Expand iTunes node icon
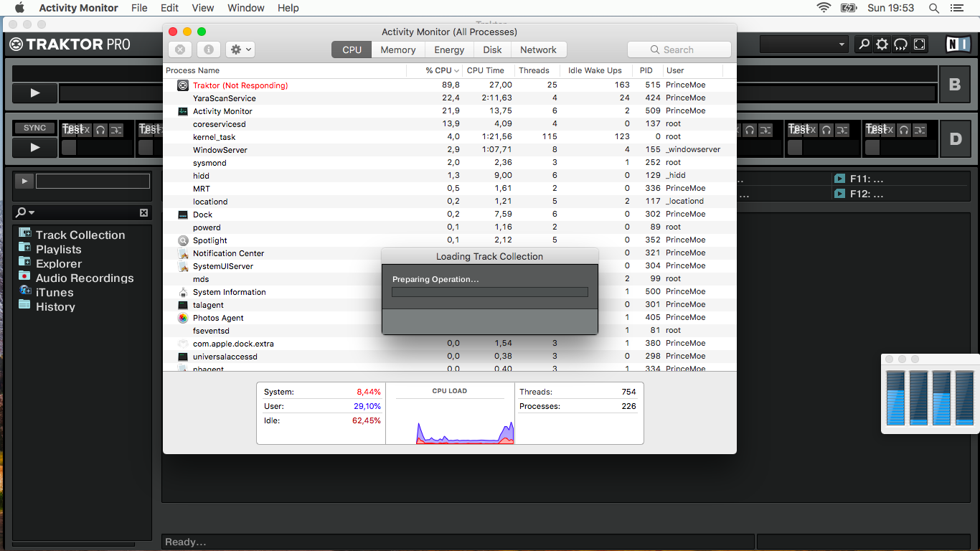Image resolution: width=980 pixels, height=551 pixels. tap(24, 291)
